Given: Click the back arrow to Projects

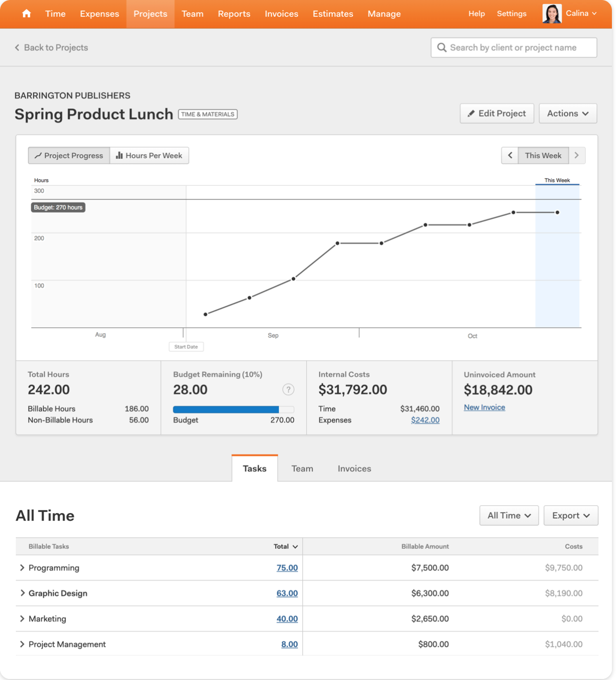Looking at the screenshot, I should click(17, 47).
